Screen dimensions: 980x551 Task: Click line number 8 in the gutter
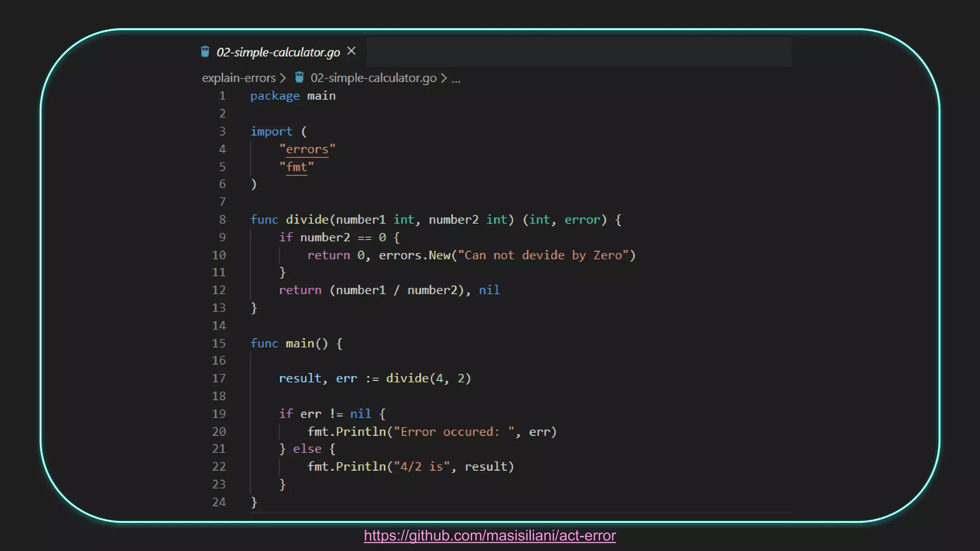(223, 220)
